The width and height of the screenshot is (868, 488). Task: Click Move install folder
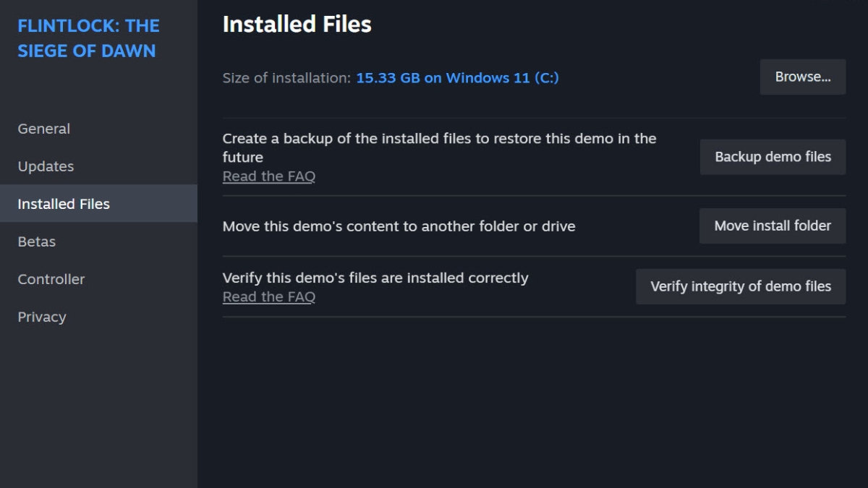point(772,226)
